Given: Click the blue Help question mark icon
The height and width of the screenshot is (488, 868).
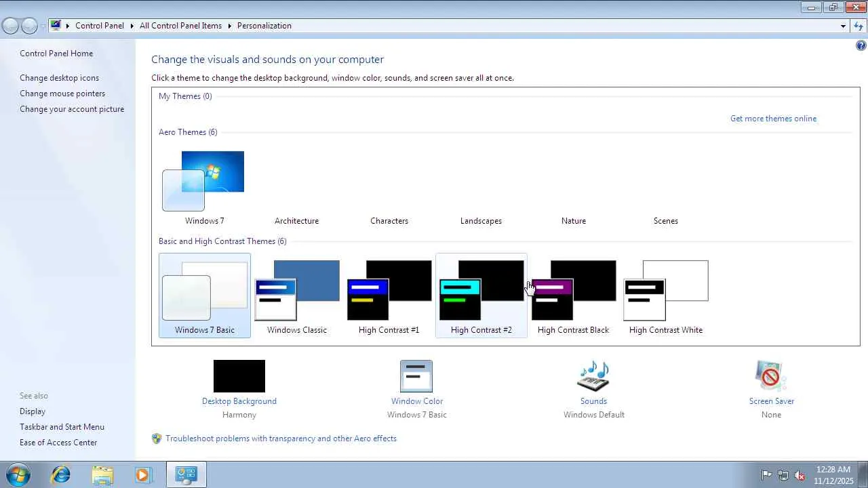Looking at the screenshot, I should pos(861,46).
